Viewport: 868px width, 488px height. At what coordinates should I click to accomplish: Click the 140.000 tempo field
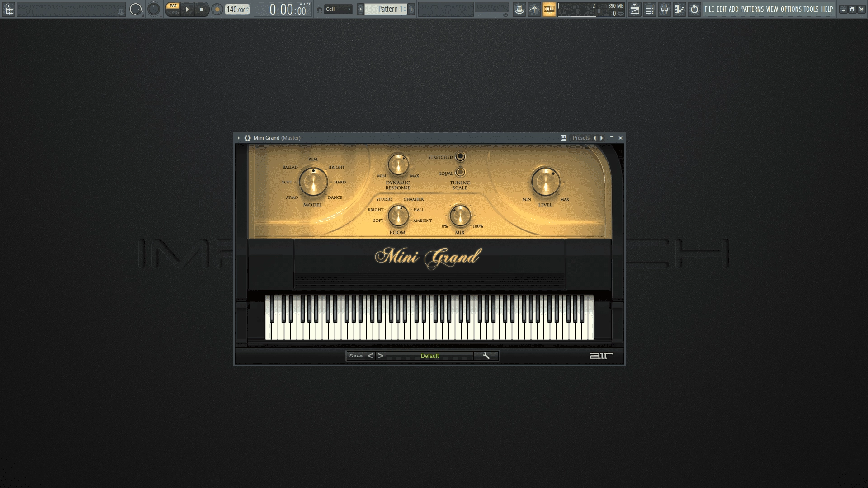click(237, 9)
